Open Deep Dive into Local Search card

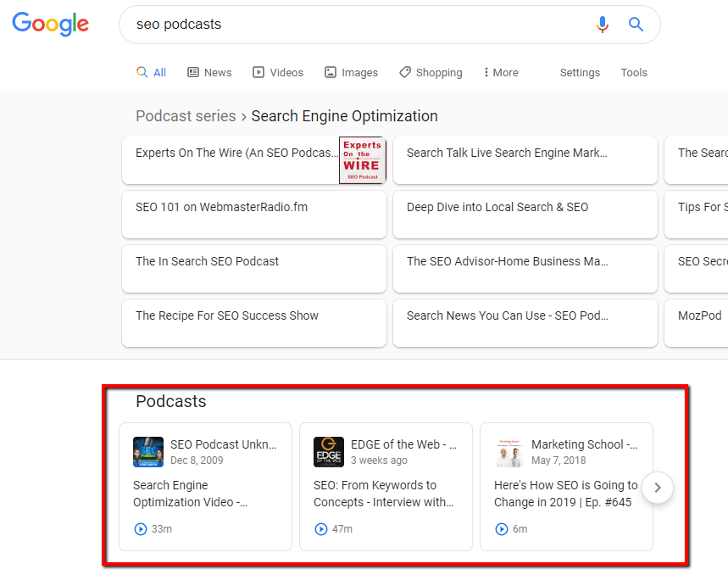point(525,215)
